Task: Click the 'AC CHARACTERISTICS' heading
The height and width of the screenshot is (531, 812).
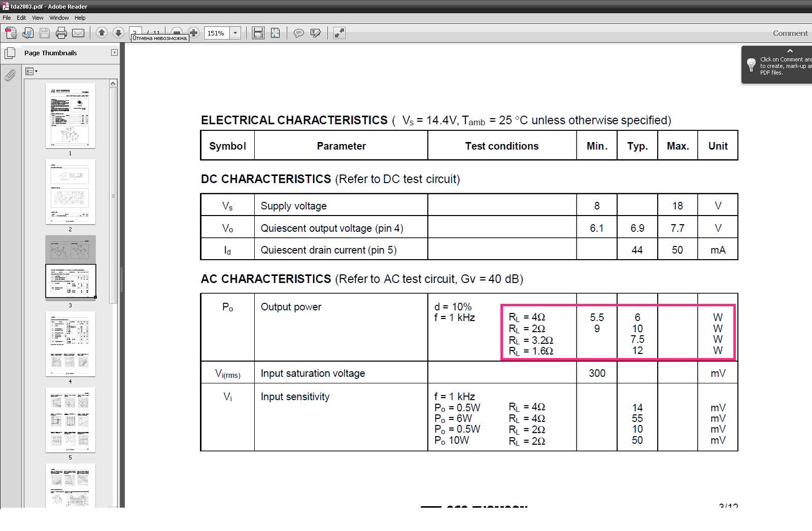Action: 266,279
